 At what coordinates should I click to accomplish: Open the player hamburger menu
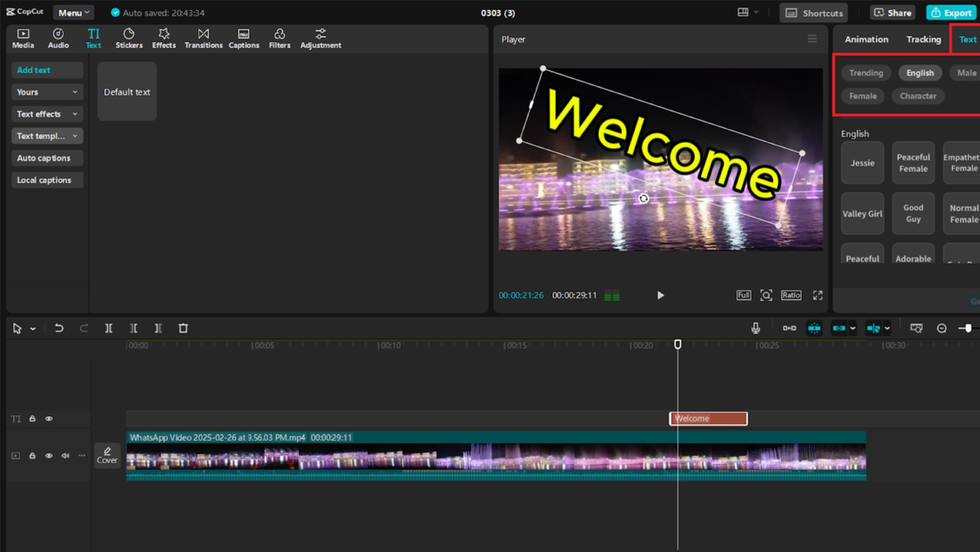tap(812, 39)
